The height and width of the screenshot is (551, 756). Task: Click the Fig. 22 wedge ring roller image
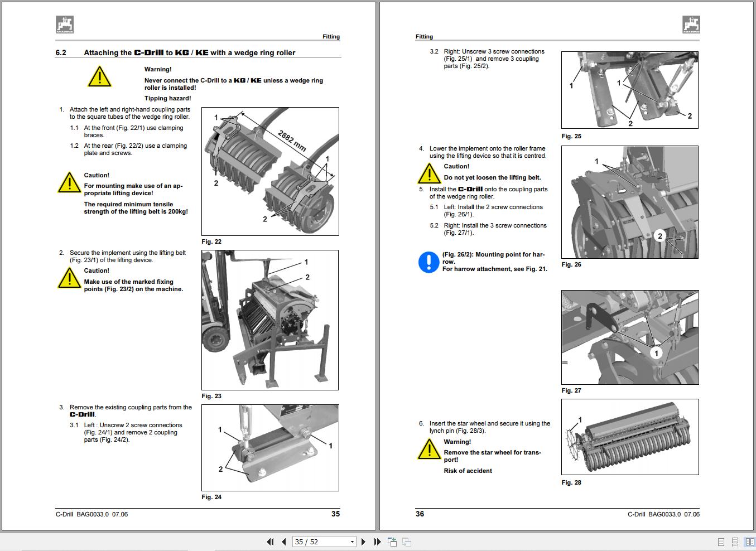[270, 171]
